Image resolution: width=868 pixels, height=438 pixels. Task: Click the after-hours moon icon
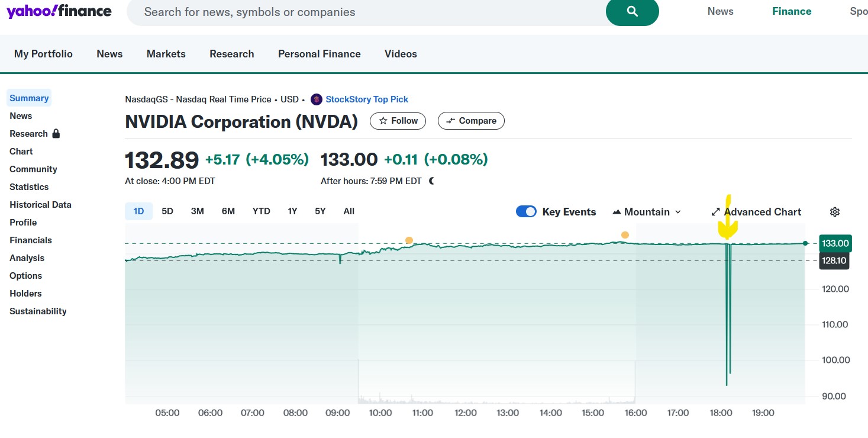click(431, 181)
